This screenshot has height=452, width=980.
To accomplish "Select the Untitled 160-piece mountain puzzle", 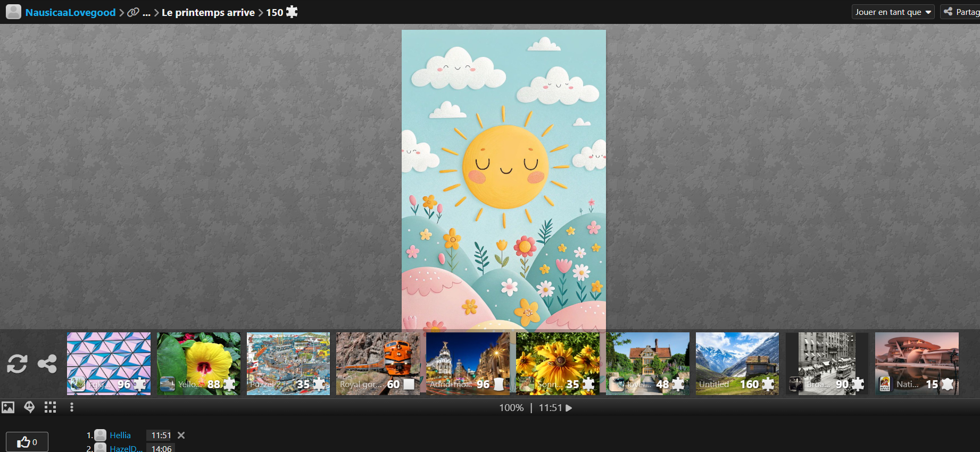I will coord(737,364).
